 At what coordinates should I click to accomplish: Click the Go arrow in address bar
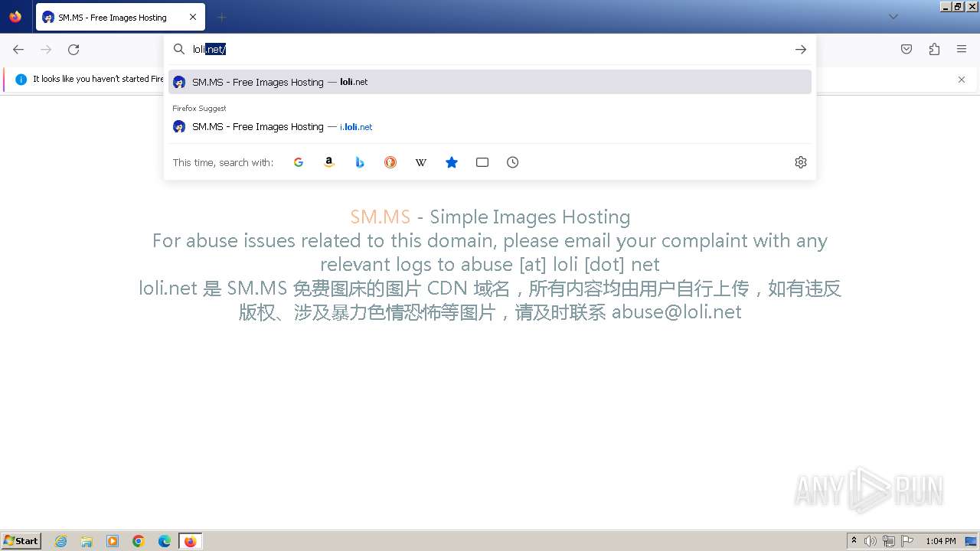tap(801, 49)
